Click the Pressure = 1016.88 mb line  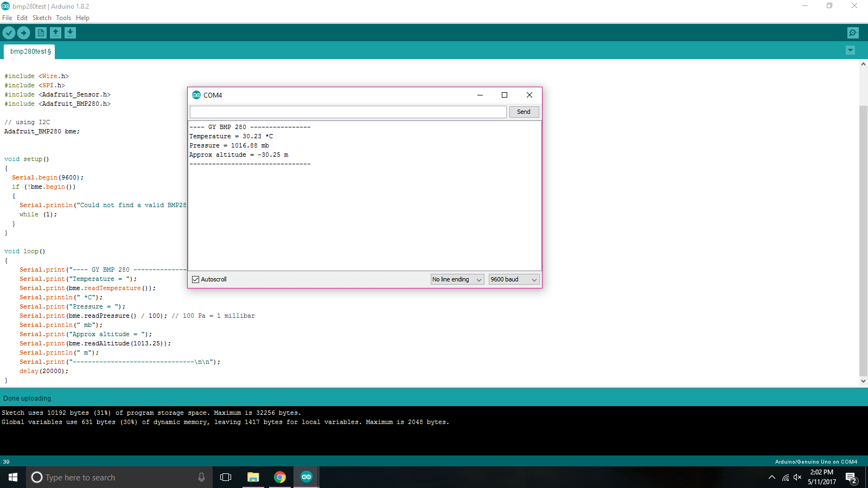click(x=229, y=146)
